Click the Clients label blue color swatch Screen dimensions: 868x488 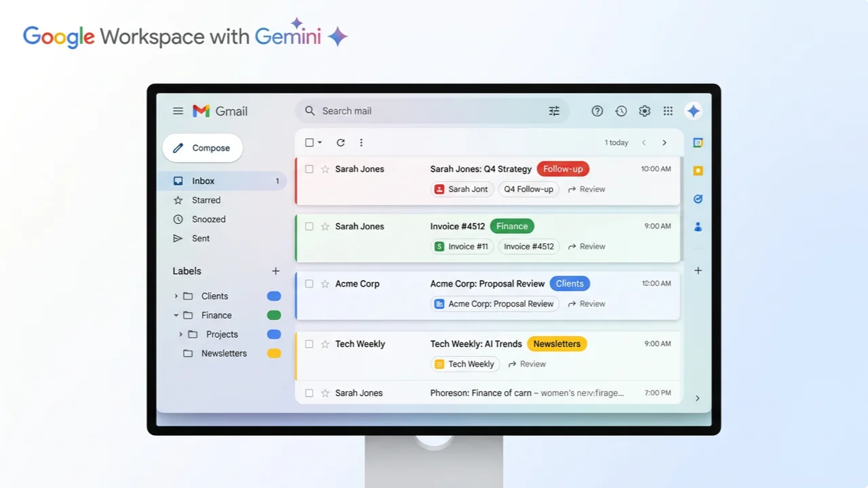(274, 296)
